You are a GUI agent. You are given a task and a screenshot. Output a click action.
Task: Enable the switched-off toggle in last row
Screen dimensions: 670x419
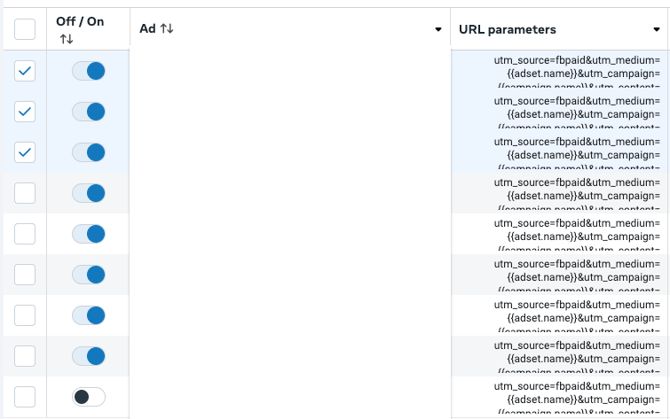pyautogui.click(x=89, y=397)
